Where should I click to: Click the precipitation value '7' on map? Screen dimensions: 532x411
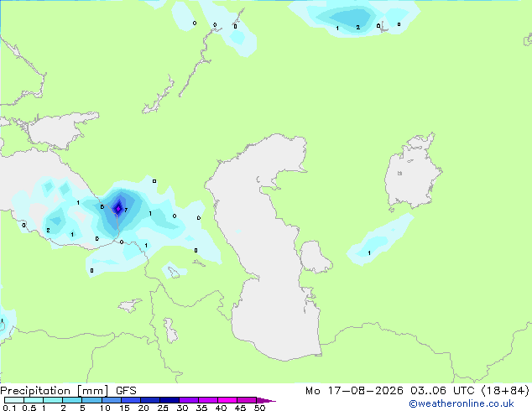[x=126, y=210]
